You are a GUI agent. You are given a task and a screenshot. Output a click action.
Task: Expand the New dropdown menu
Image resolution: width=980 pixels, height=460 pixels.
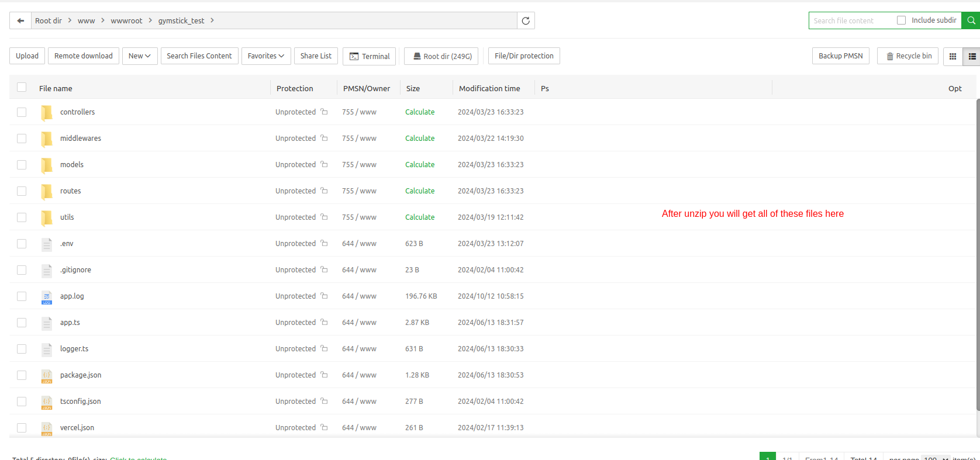coord(140,56)
